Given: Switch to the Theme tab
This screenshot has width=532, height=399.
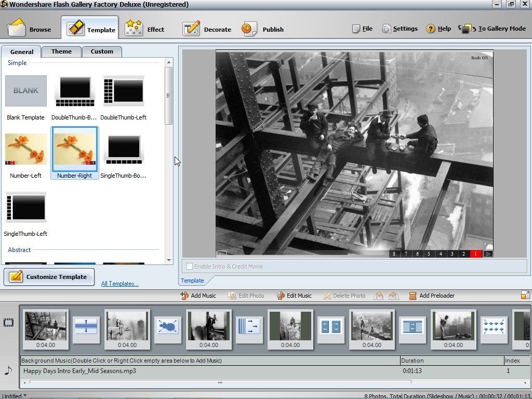Looking at the screenshot, I should pyautogui.click(x=61, y=51).
